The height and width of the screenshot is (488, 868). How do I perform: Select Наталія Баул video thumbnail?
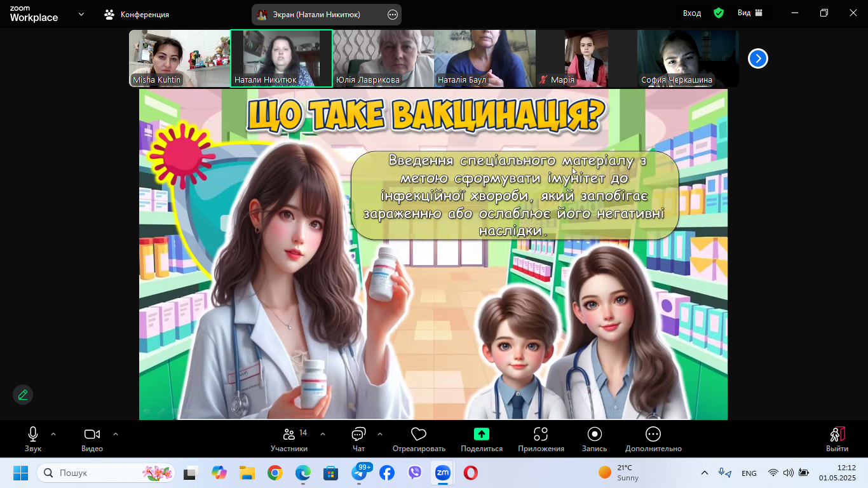(x=485, y=58)
